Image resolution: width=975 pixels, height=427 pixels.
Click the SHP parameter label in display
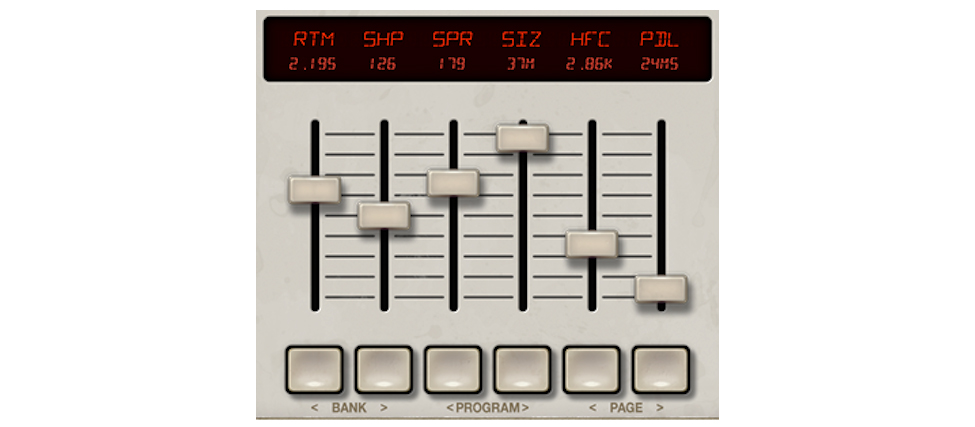point(382,40)
